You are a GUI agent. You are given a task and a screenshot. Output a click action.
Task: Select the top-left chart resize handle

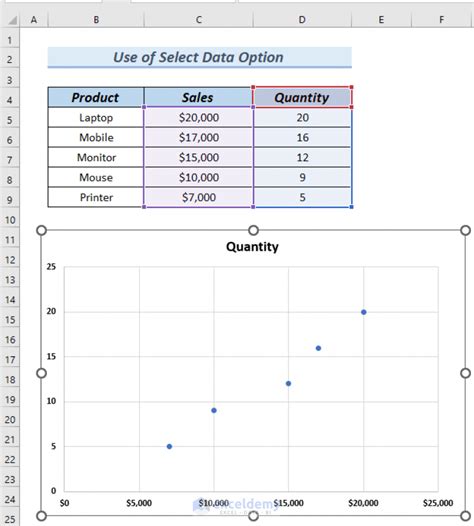(41, 230)
